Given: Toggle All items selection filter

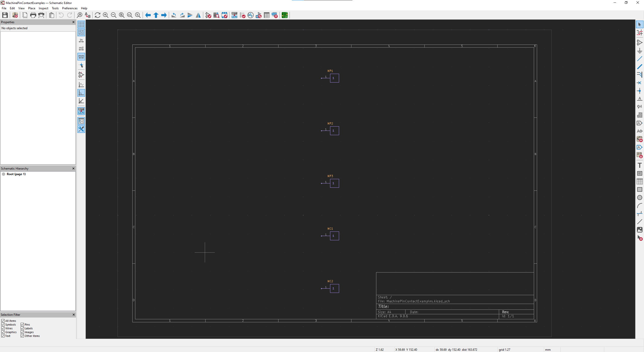Looking at the screenshot, I should [x=3, y=321].
